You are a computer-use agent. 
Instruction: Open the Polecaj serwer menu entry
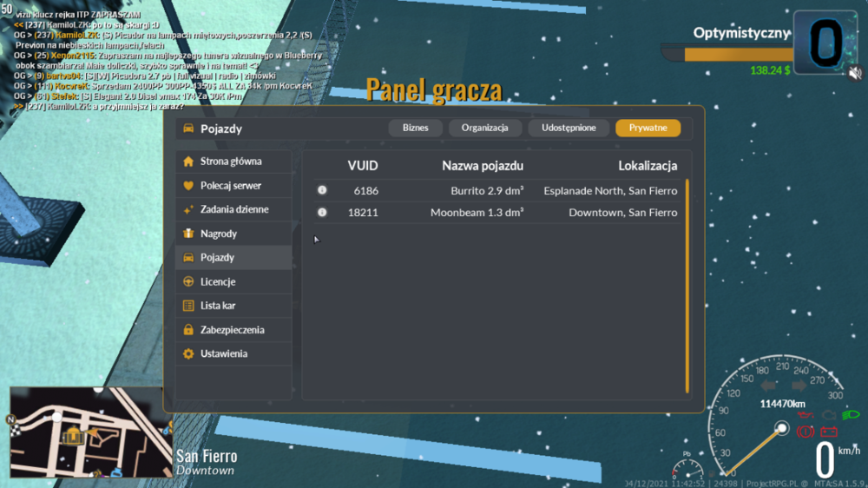(x=233, y=186)
